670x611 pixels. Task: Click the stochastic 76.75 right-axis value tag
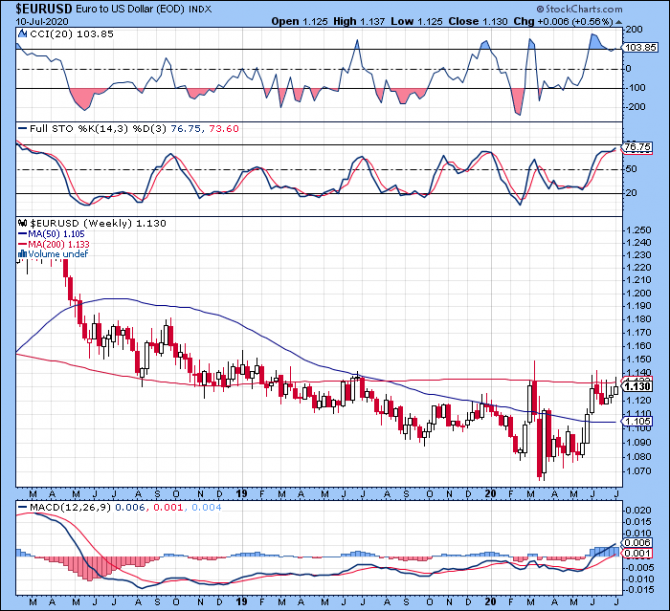636,148
